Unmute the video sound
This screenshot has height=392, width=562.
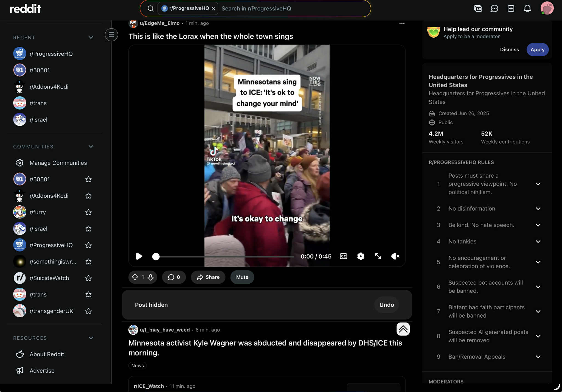click(x=395, y=256)
